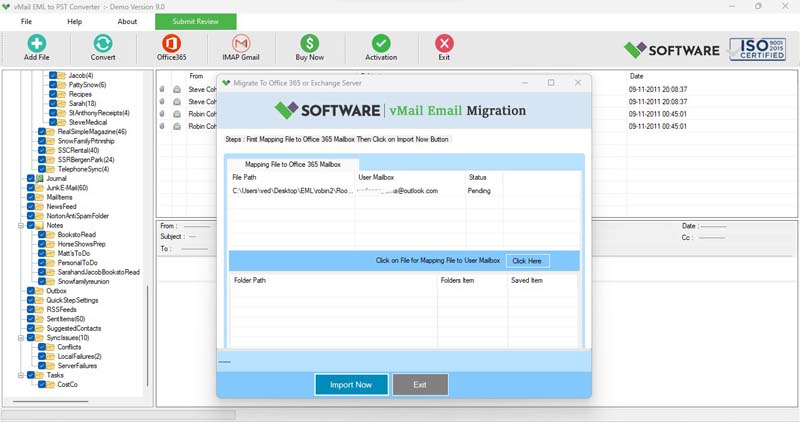Click the CostCo folder icon
Screen dimensions: 800x422
click(x=51, y=384)
